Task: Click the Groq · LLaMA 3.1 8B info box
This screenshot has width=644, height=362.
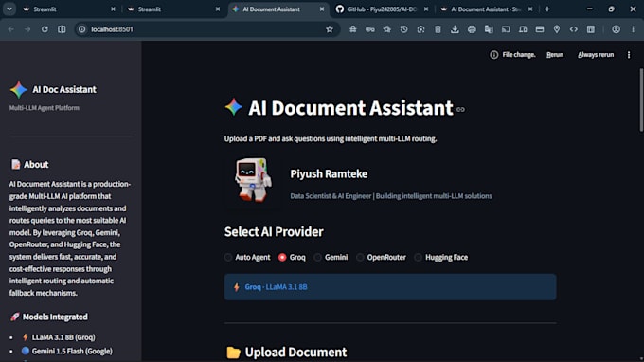Action: [390, 287]
